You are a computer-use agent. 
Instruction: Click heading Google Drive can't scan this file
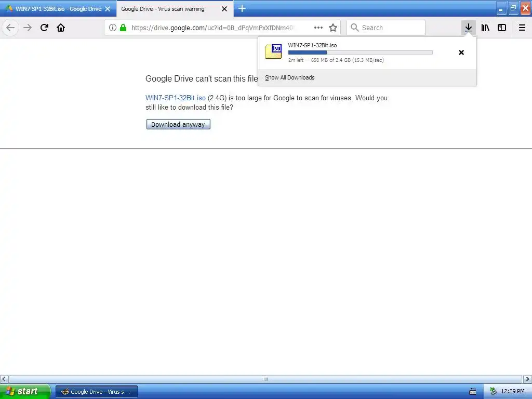202,79
